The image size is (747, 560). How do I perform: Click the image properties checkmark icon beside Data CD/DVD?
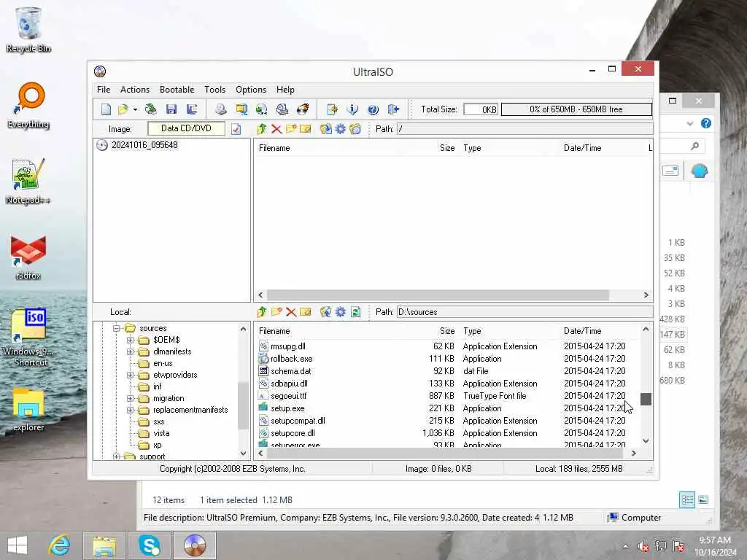tap(236, 128)
